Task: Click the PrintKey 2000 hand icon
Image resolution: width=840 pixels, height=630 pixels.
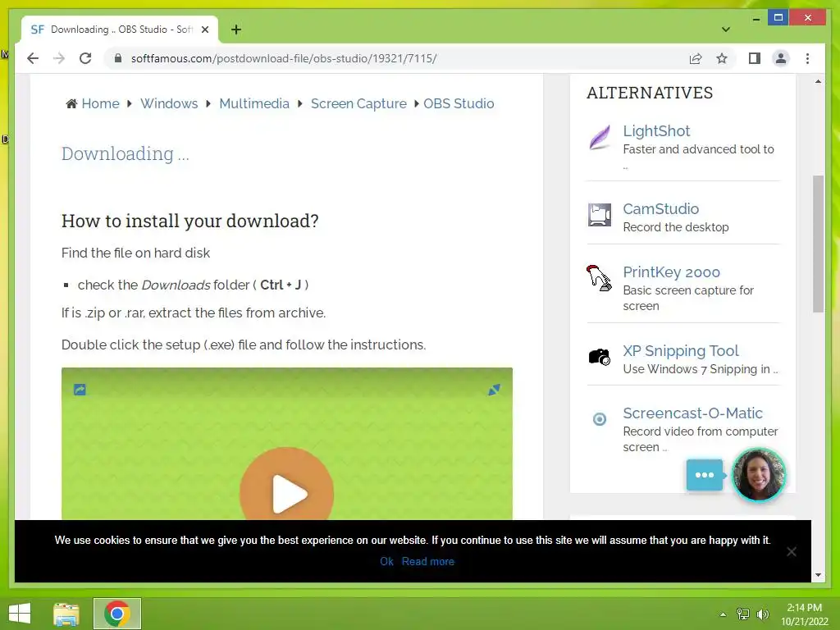Action: [599, 278]
